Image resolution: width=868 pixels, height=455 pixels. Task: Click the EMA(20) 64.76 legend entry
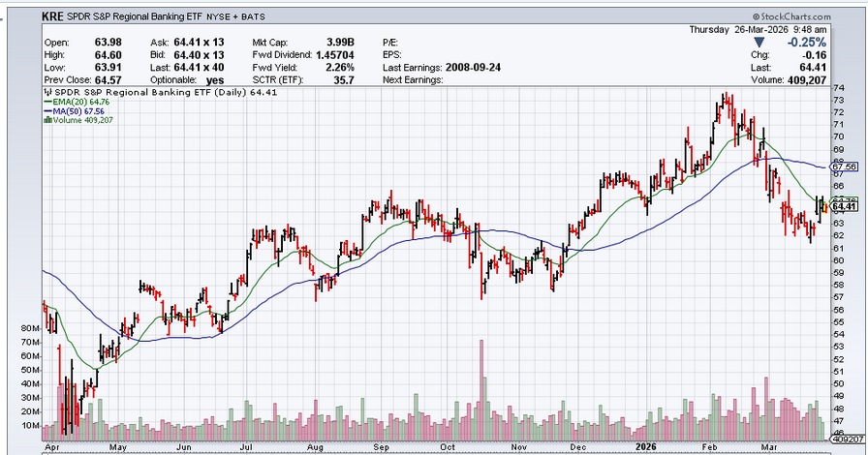[77, 102]
